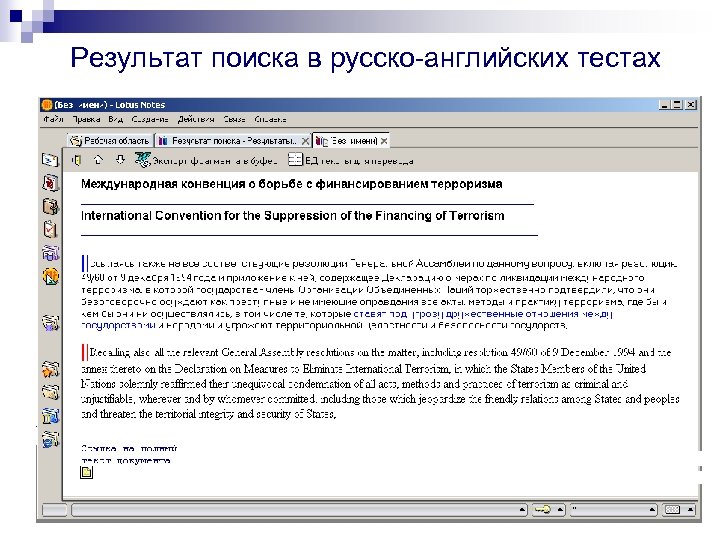Click the key security icon in status bar
The height and width of the screenshot is (540, 720).
click(x=542, y=510)
